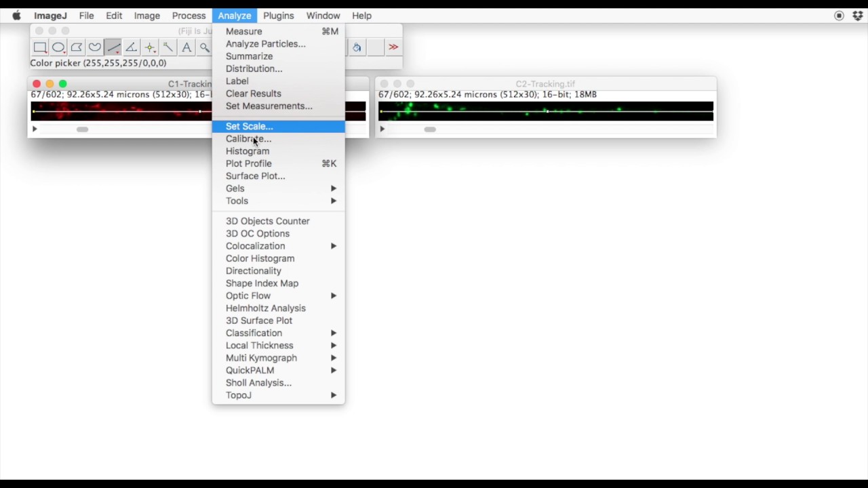Choose Plot Profile
The height and width of the screenshot is (488, 868).
click(278, 163)
